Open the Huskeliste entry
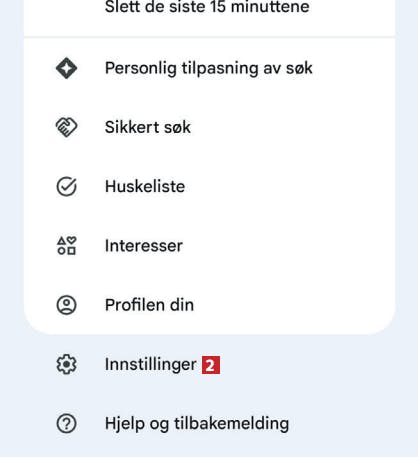 [210, 186]
